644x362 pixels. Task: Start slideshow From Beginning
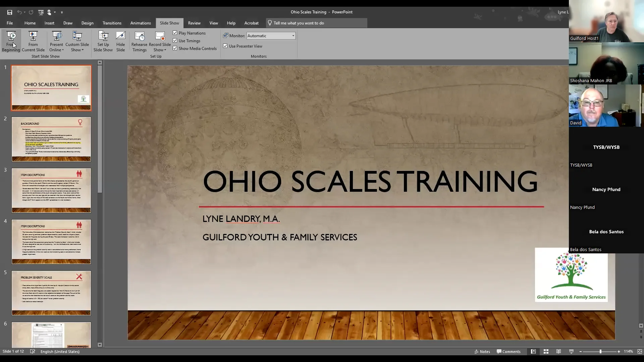11,41
